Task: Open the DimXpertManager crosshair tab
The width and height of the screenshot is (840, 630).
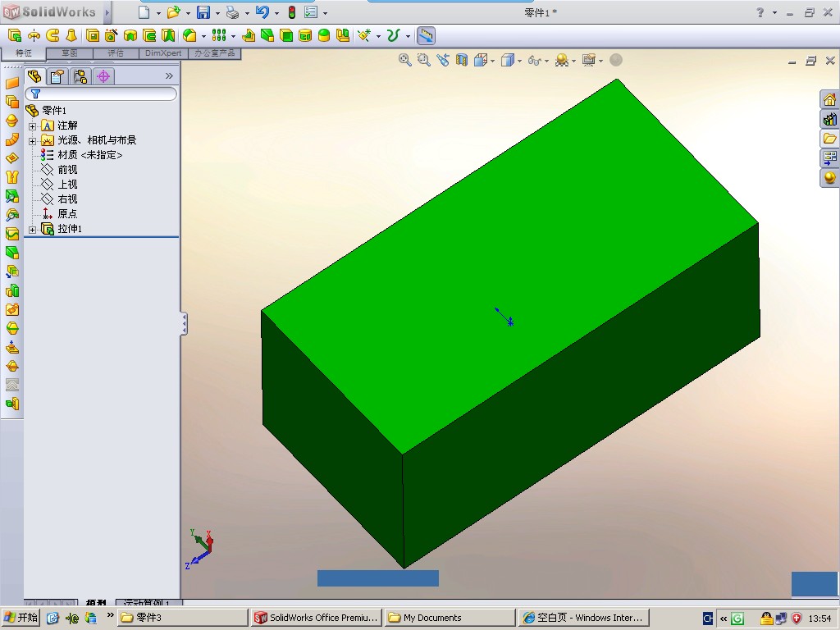Action: pos(103,76)
